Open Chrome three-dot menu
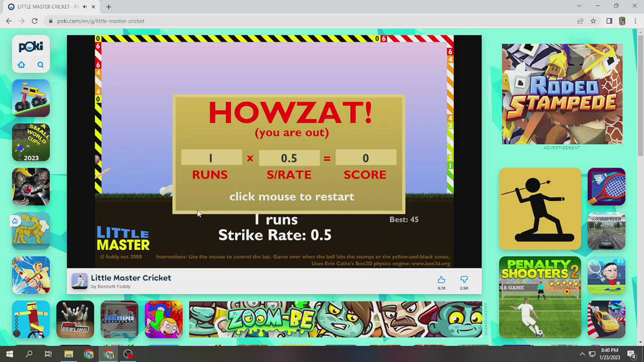Image resolution: width=644 pixels, height=362 pixels. point(635,21)
